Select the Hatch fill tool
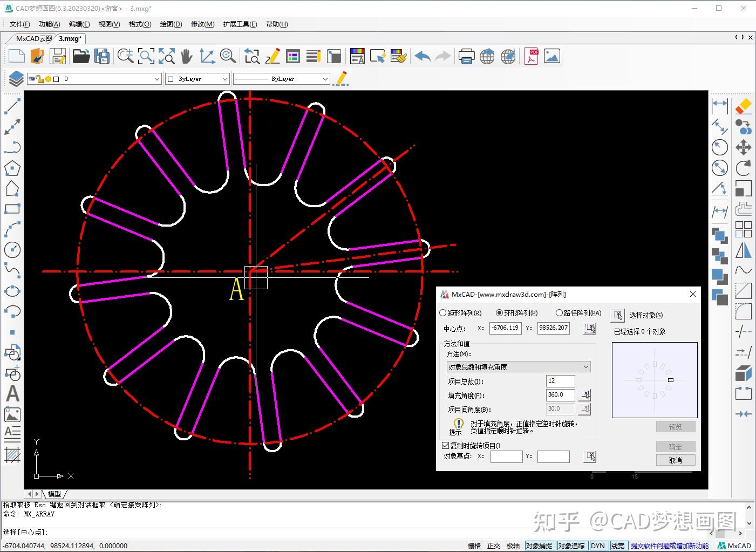 pos(12,455)
